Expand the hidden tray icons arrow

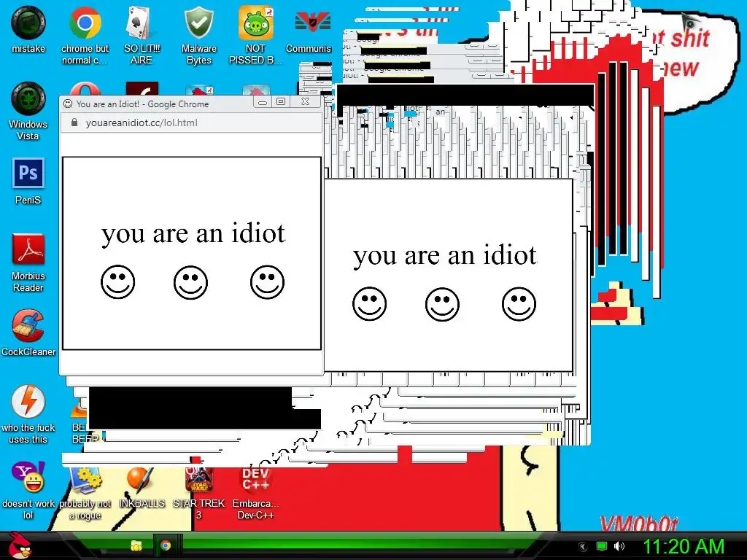pyautogui.click(x=582, y=546)
